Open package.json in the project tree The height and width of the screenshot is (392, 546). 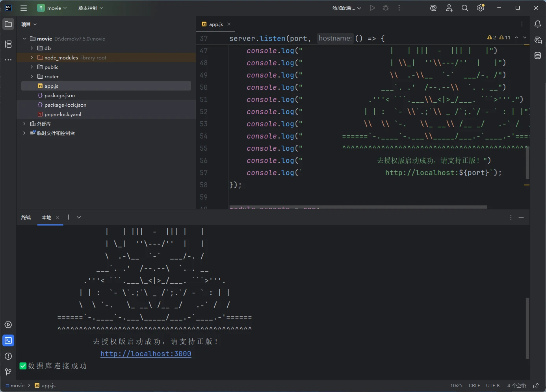pos(59,95)
